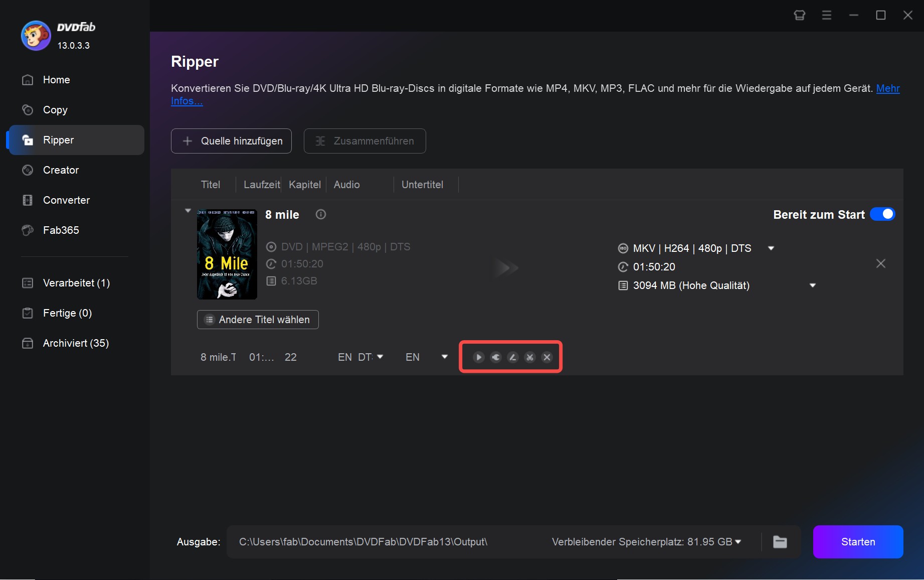Click Andere Titel wählen button
The width and height of the screenshot is (924, 580).
(258, 320)
